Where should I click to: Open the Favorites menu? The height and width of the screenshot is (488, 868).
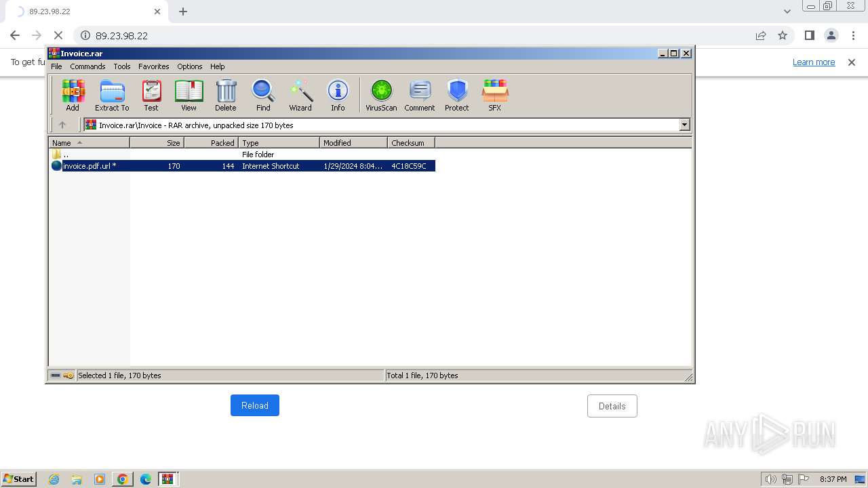pos(154,66)
